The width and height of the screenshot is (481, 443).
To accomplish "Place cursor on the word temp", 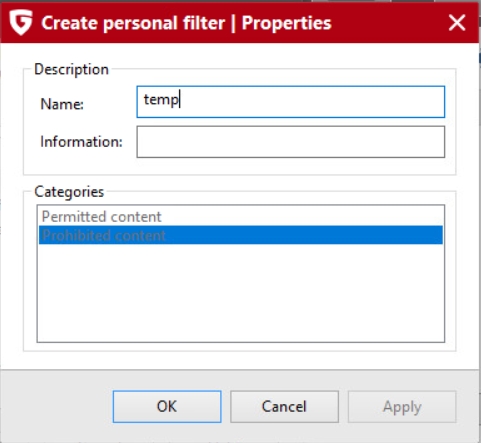I will click(161, 100).
